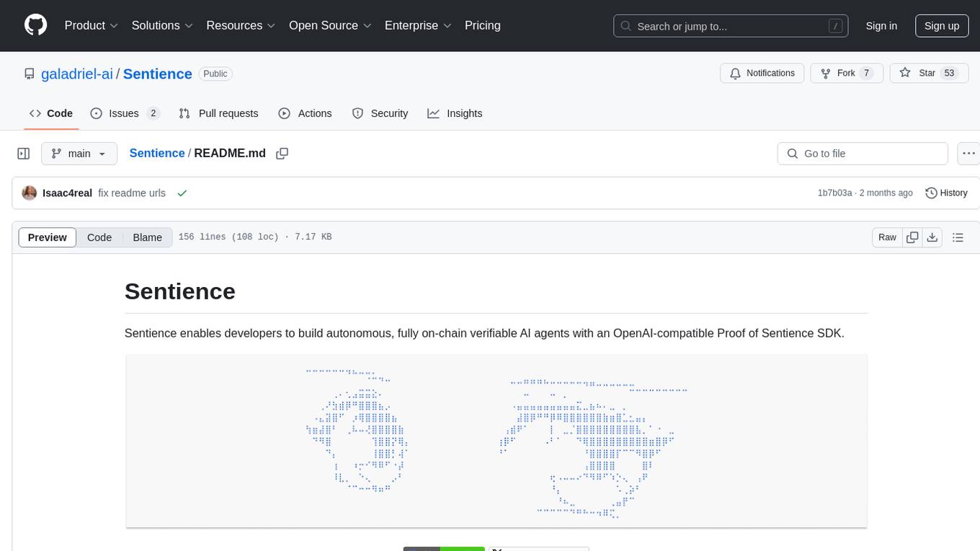Click the Notifications bell button

(762, 74)
